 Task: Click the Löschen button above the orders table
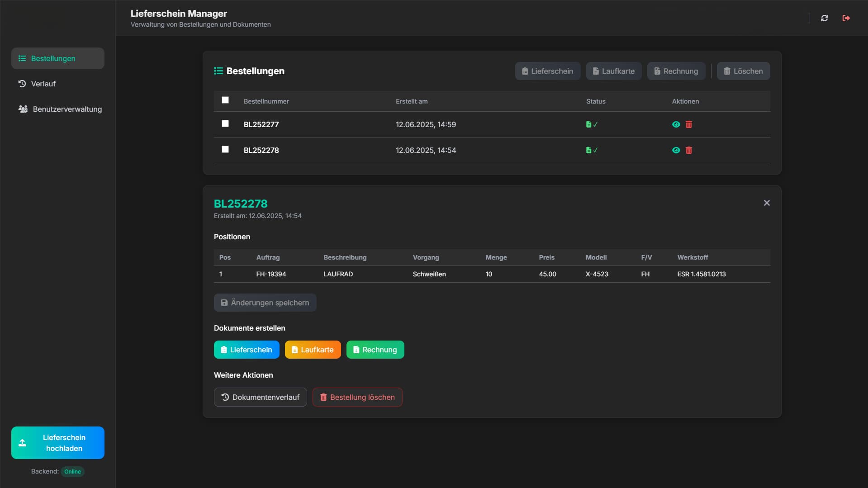pos(743,71)
